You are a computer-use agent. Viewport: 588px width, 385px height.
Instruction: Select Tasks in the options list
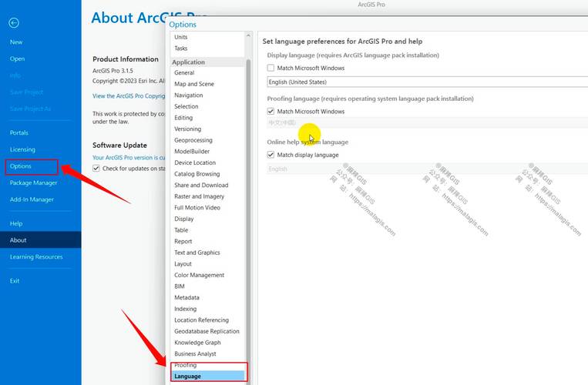coord(181,49)
